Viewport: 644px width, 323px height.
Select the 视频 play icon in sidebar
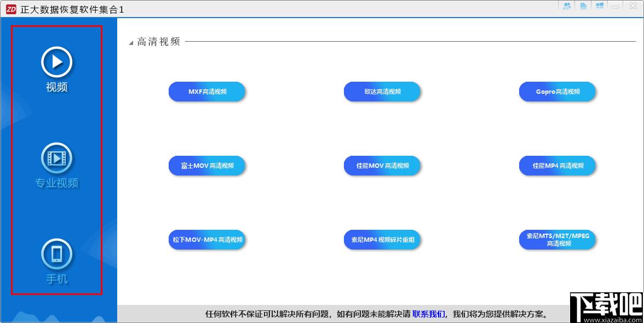pyautogui.click(x=57, y=62)
